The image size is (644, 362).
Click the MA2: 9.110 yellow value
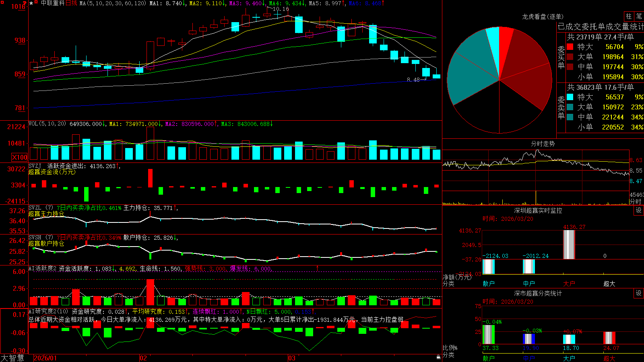click(x=207, y=3)
